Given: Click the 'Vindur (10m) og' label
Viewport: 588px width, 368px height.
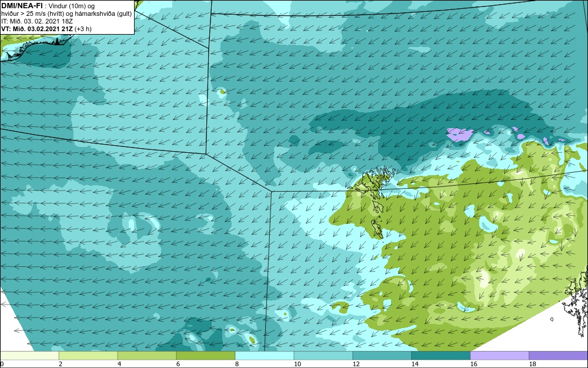Looking at the screenshot, I should coord(72,6).
